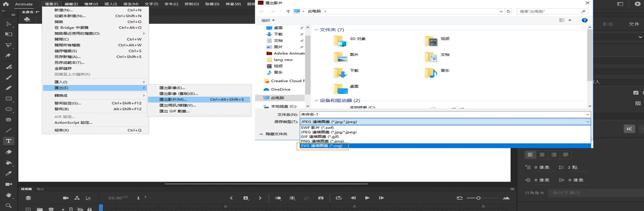Image resolution: width=644 pixels, height=211 pixels.
Task: Click the Animate home icon
Action: point(6,4)
